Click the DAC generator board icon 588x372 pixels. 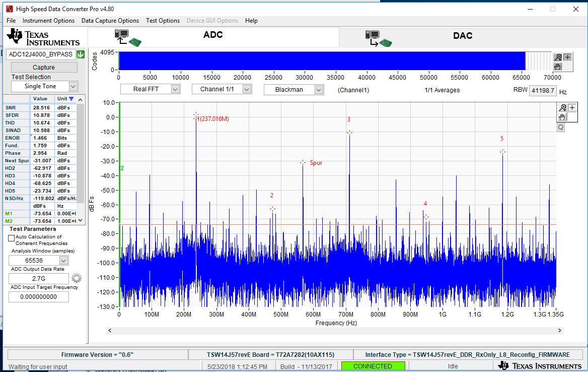click(379, 39)
